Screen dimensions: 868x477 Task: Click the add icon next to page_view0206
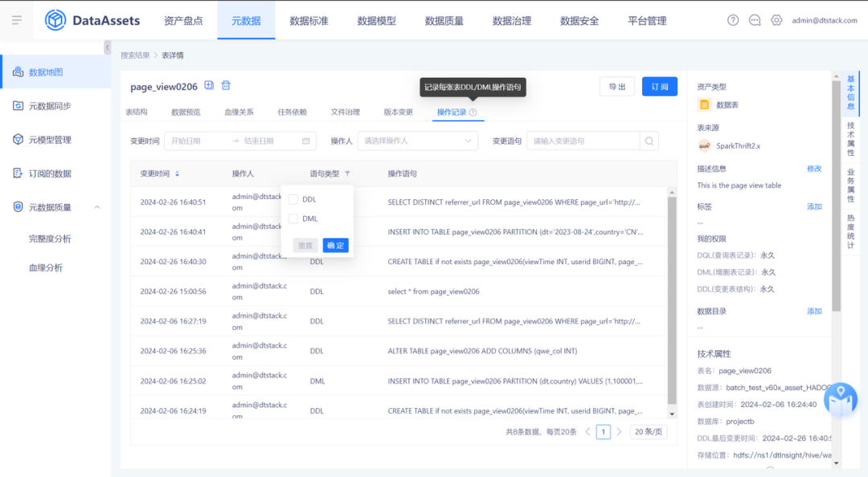[x=209, y=86]
